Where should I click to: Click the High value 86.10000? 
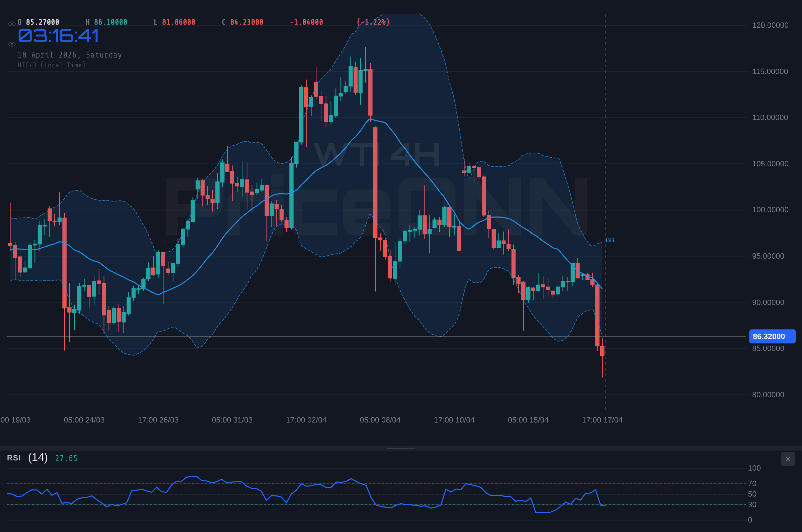(111, 22)
